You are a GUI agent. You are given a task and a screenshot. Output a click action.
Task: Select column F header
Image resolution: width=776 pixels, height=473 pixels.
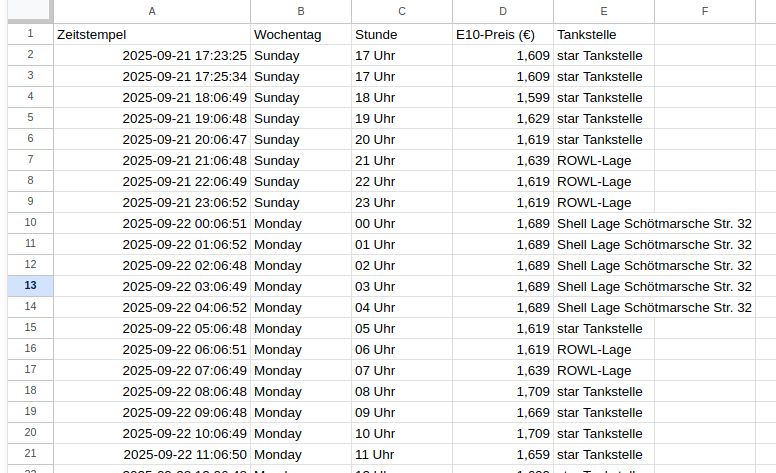(705, 11)
